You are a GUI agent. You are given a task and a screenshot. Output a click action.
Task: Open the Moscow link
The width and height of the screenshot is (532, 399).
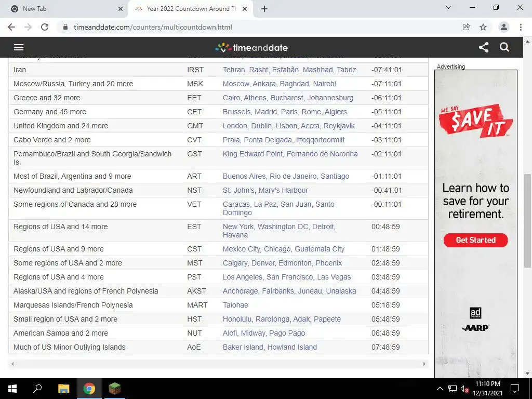click(x=236, y=84)
